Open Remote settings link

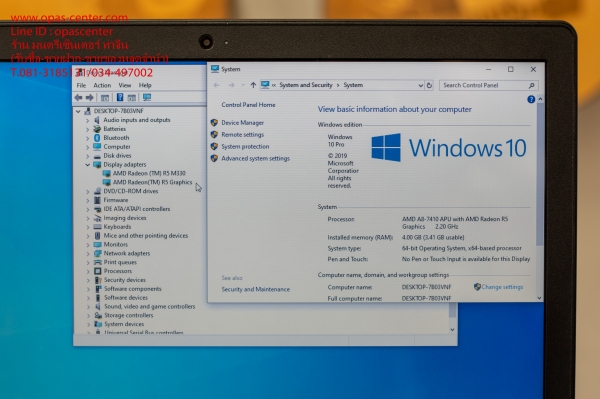point(243,135)
